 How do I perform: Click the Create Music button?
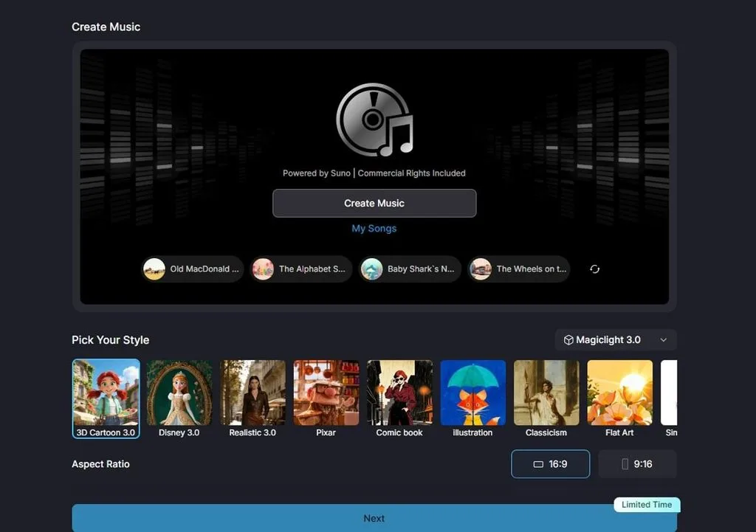coord(374,204)
